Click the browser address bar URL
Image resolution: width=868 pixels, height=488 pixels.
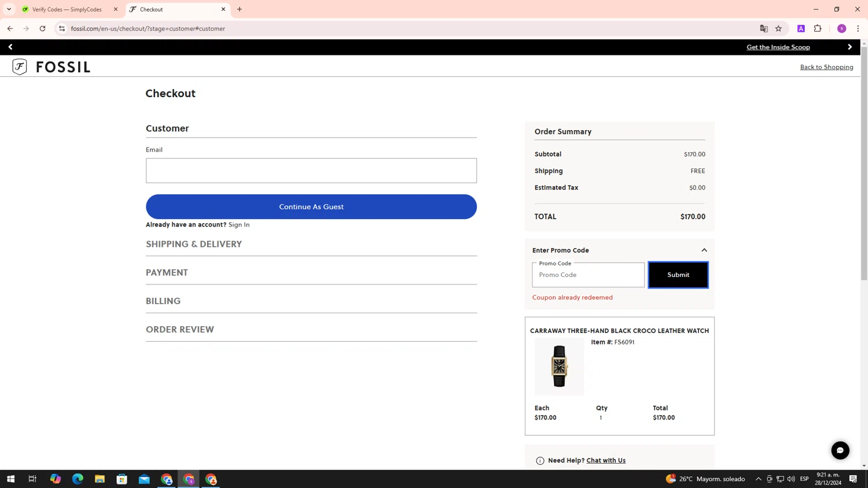click(x=148, y=28)
